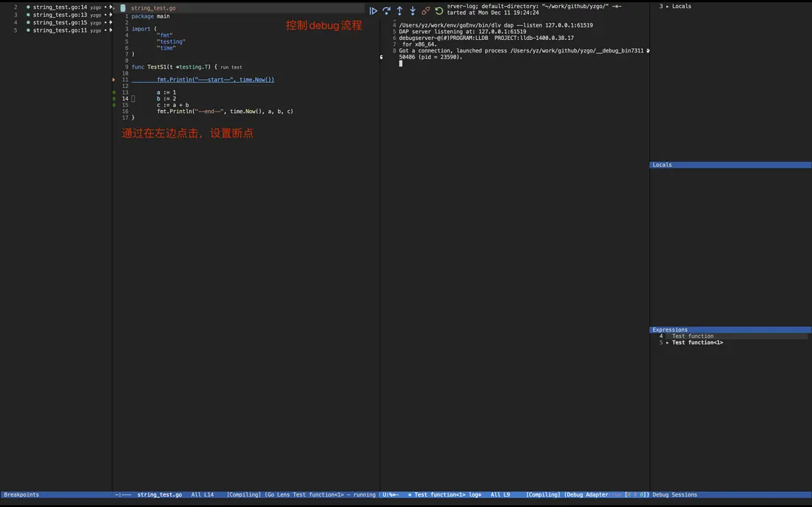Click the 'U:%*-' buffer status indicator

(390, 494)
